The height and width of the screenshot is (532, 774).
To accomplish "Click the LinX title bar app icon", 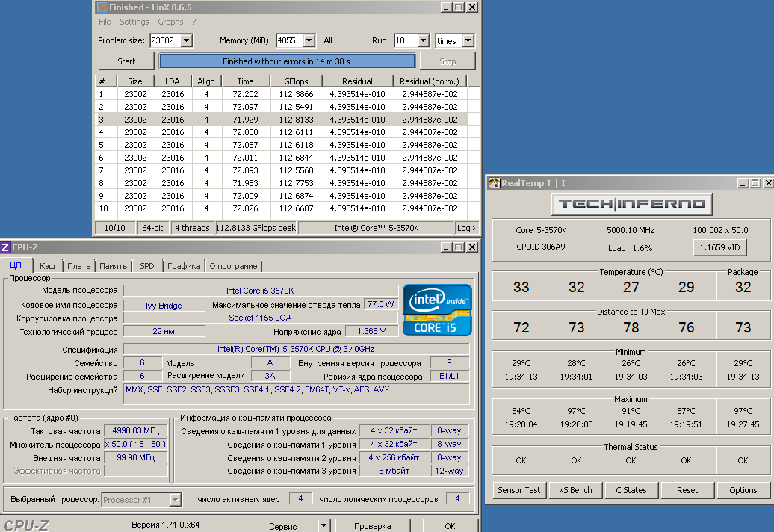I will click(102, 7).
